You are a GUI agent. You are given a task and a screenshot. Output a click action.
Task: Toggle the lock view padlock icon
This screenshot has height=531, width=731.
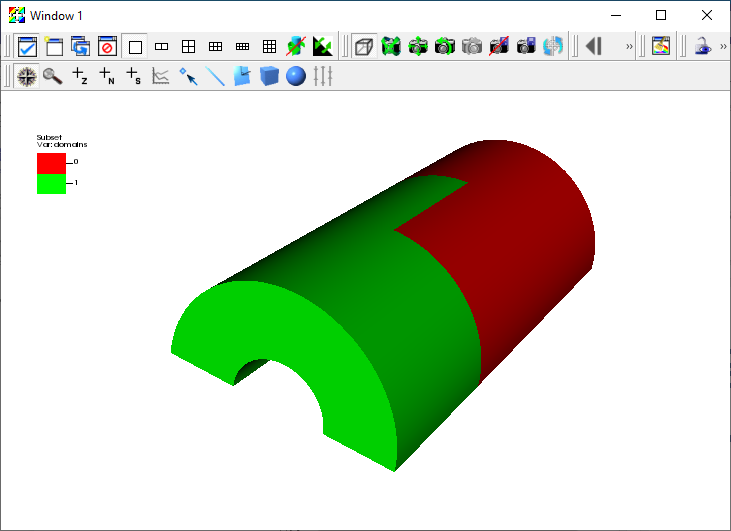(703, 46)
